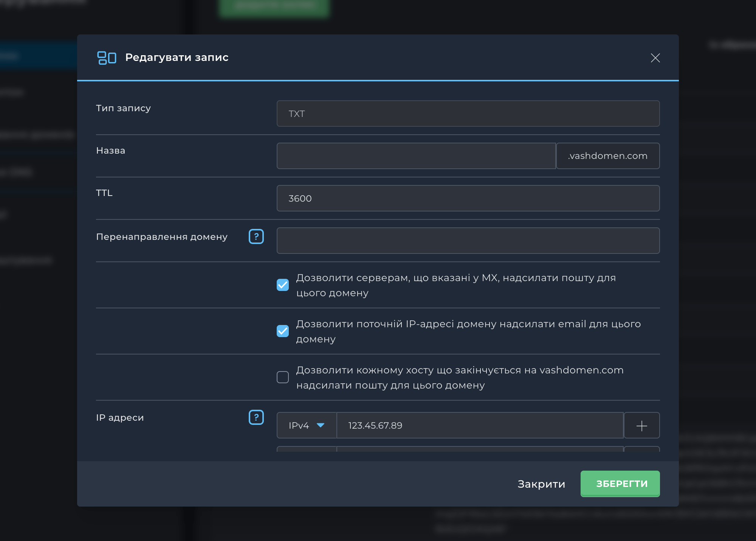The image size is (756, 541).
Task: Add another IP address with plus button
Action: pos(641,426)
